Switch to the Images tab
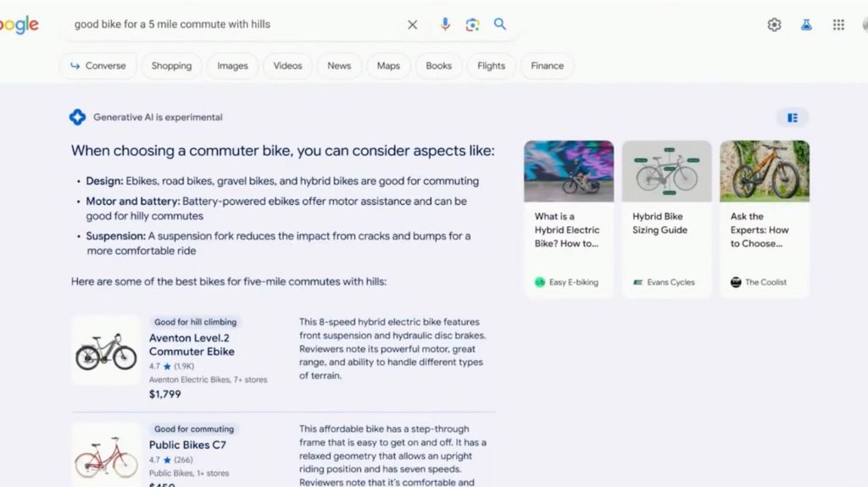This screenshot has width=868, height=487. (232, 66)
